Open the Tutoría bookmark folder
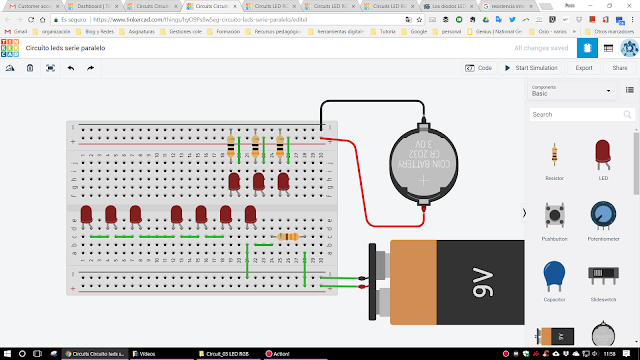This screenshot has width=640, height=360. pos(383,31)
